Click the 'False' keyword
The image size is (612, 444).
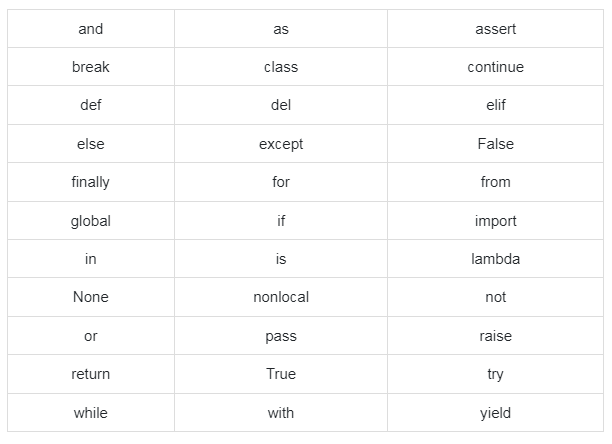point(495,144)
